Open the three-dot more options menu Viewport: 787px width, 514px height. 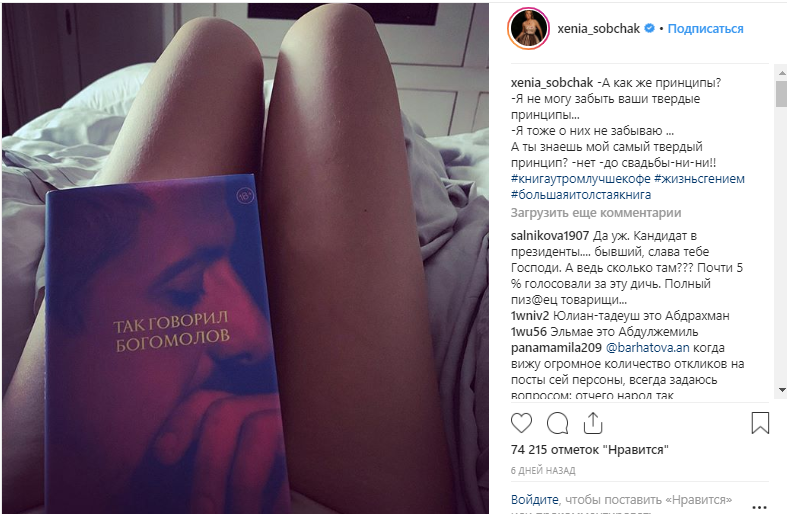(x=759, y=507)
